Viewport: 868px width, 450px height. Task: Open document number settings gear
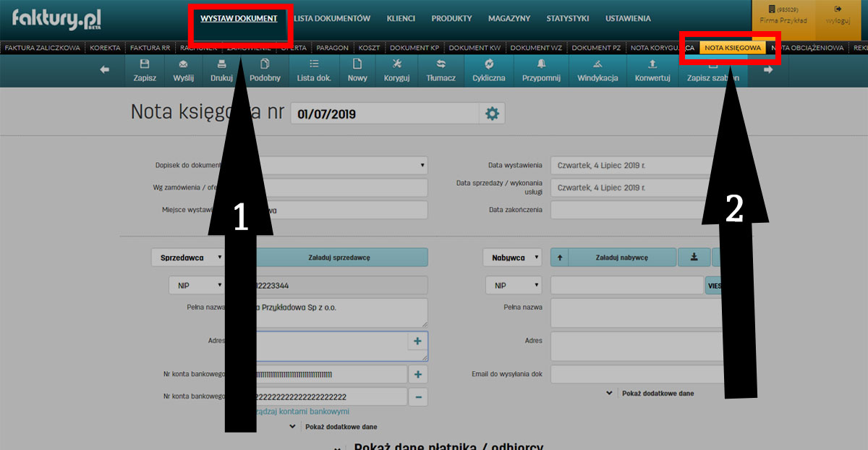pyautogui.click(x=492, y=114)
